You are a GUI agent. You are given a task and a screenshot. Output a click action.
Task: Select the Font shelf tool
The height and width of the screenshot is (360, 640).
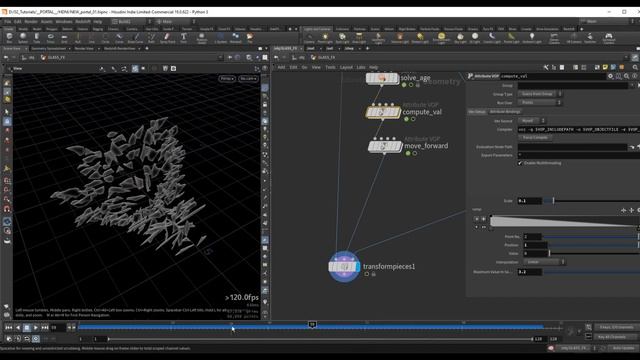tap(183, 38)
